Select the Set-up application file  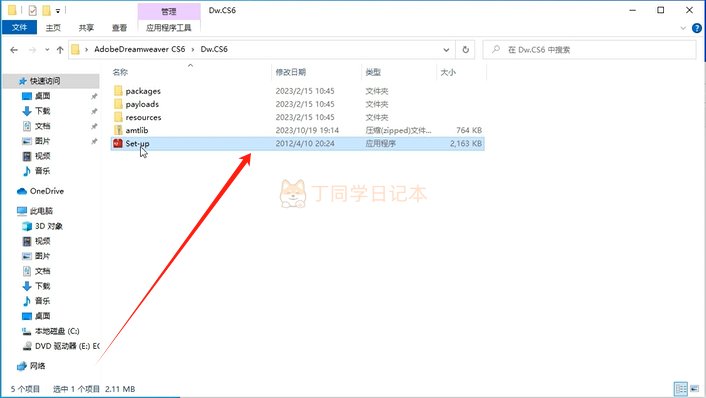click(297, 144)
